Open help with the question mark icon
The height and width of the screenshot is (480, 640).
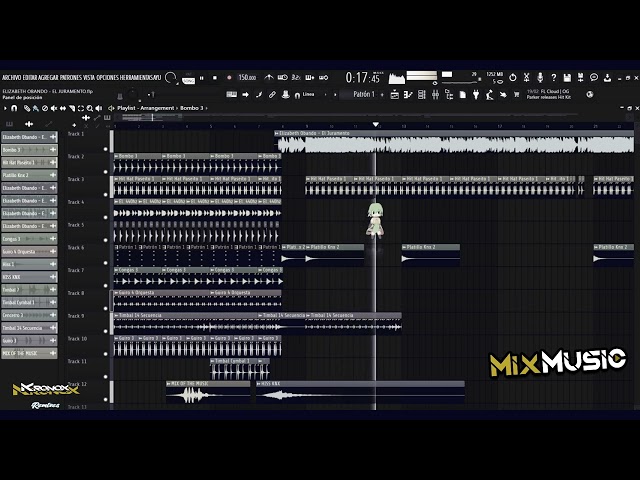(553, 77)
